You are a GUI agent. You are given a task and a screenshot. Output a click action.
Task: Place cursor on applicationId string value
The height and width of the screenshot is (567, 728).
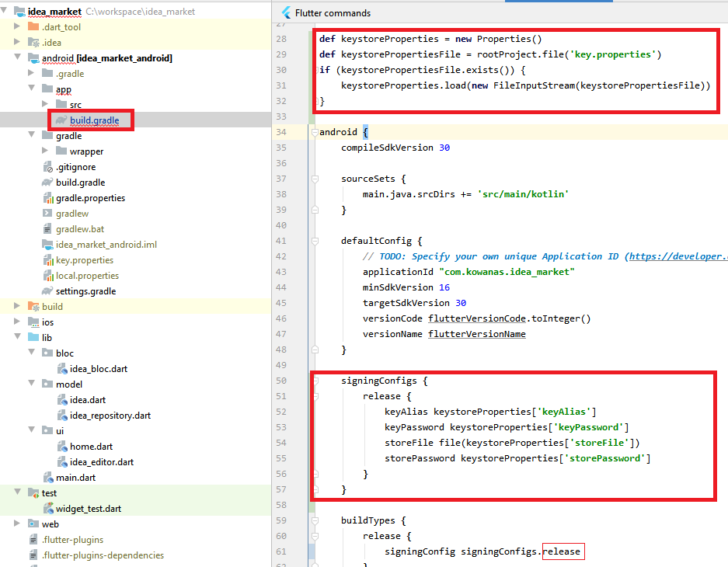[x=507, y=272]
